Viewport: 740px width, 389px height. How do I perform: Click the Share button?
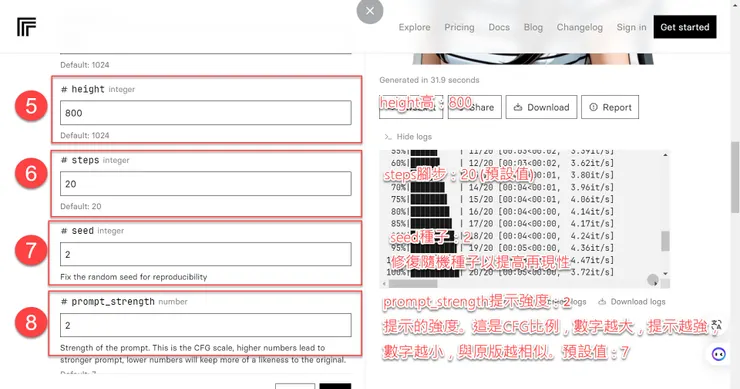click(475, 107)
